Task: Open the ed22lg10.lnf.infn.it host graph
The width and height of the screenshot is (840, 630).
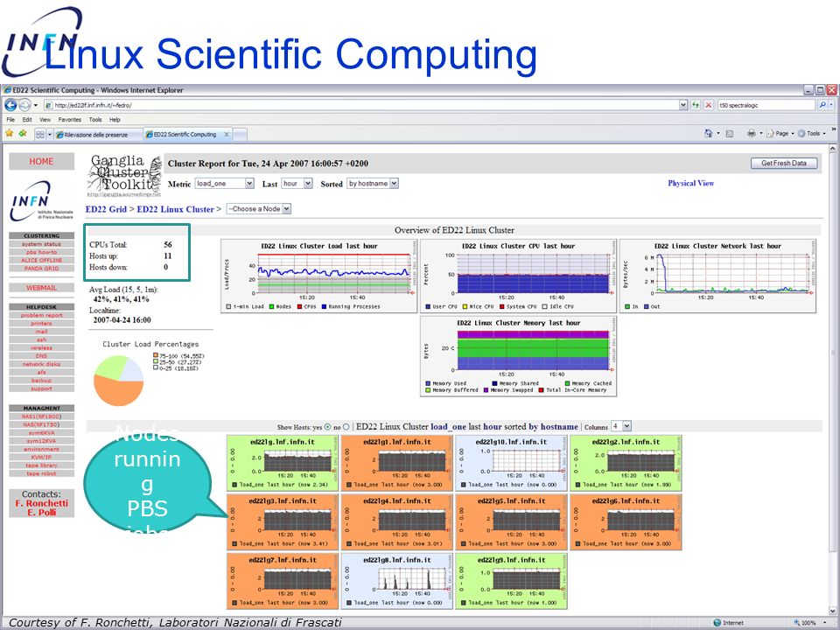Action: coord(511,464)
